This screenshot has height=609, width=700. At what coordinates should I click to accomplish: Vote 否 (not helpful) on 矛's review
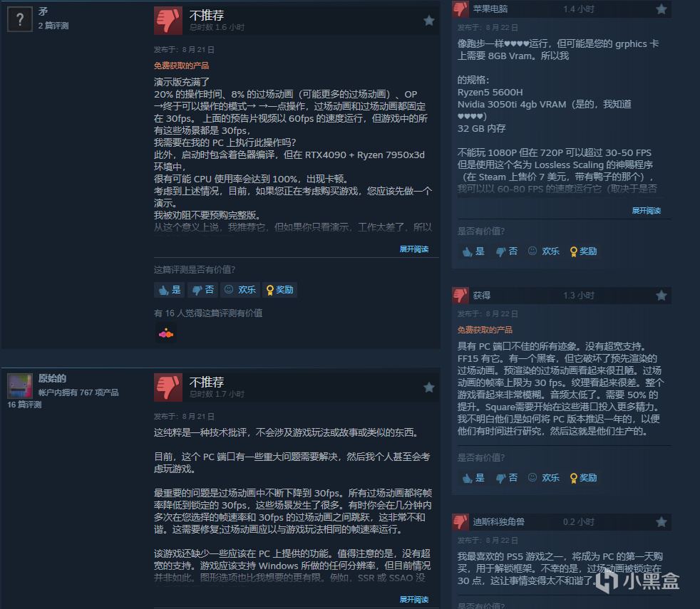click(202, 290)
